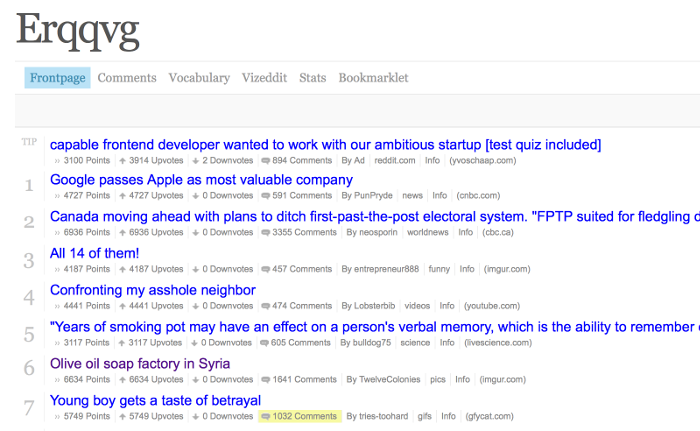Image resolution: width=700 pixels, height=431 pixels.
Task: Open 'Young boy gets a taste of betrayal'
Action: coord(155,400)
